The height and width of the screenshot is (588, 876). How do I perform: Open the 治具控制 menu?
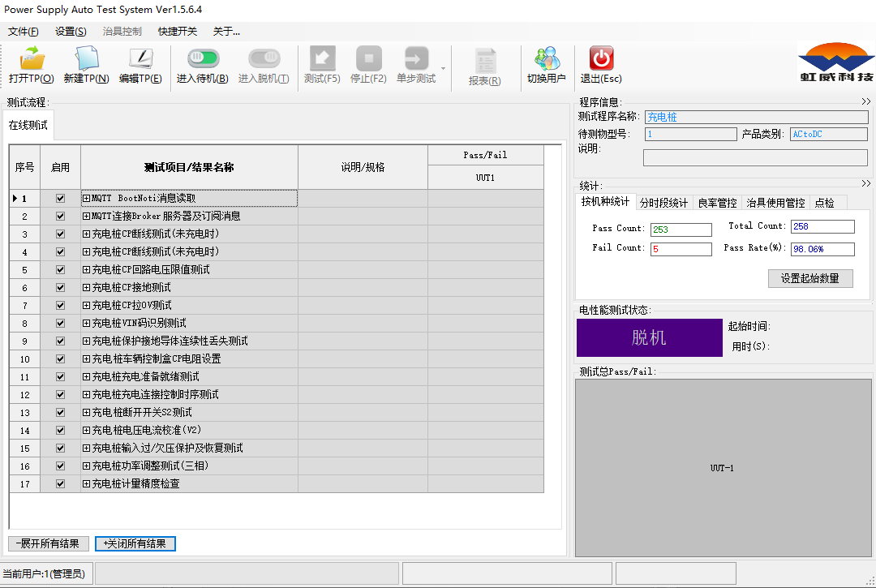point(122,32)
